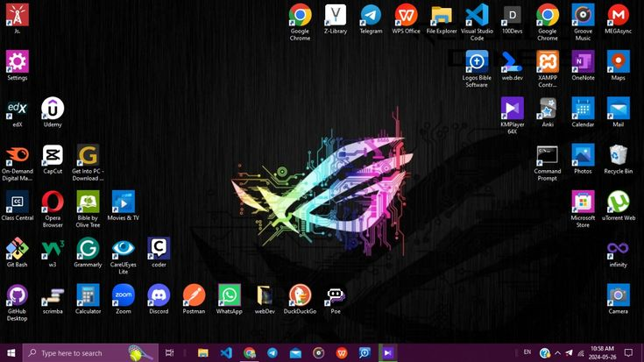
Task: Launch Postman desktop shortcut
Action: (194, 300)
